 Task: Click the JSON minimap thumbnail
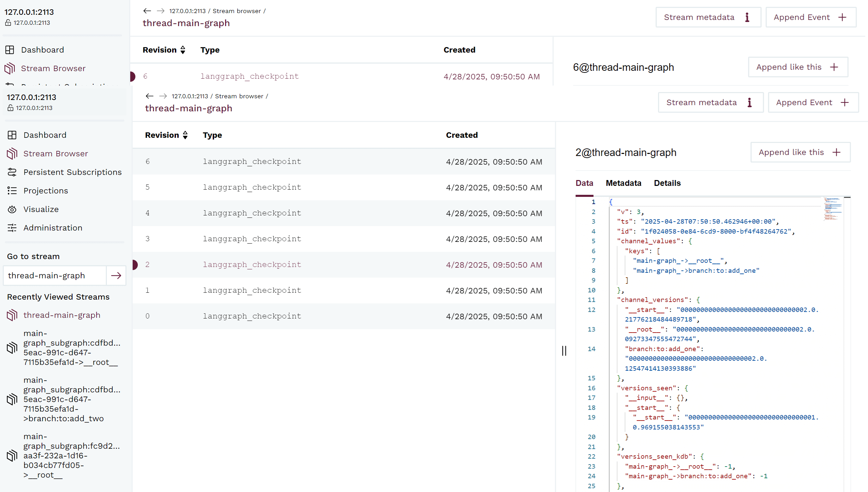[832, 209]
